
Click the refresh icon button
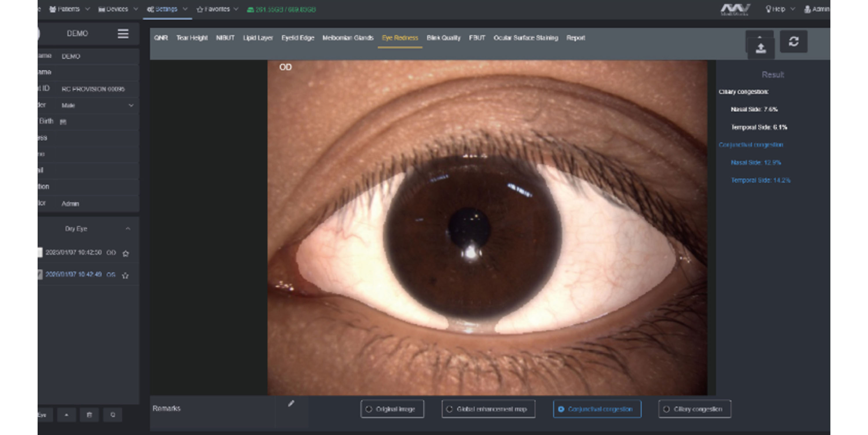[793, 41]
